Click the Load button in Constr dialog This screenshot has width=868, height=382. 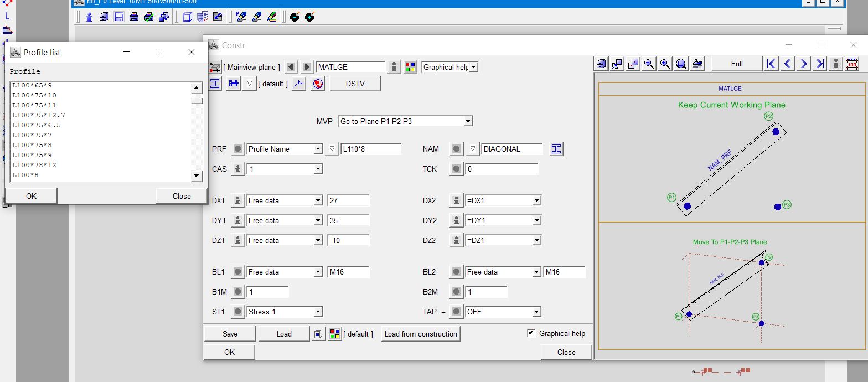pyautogui.click(x=284, y=334)
